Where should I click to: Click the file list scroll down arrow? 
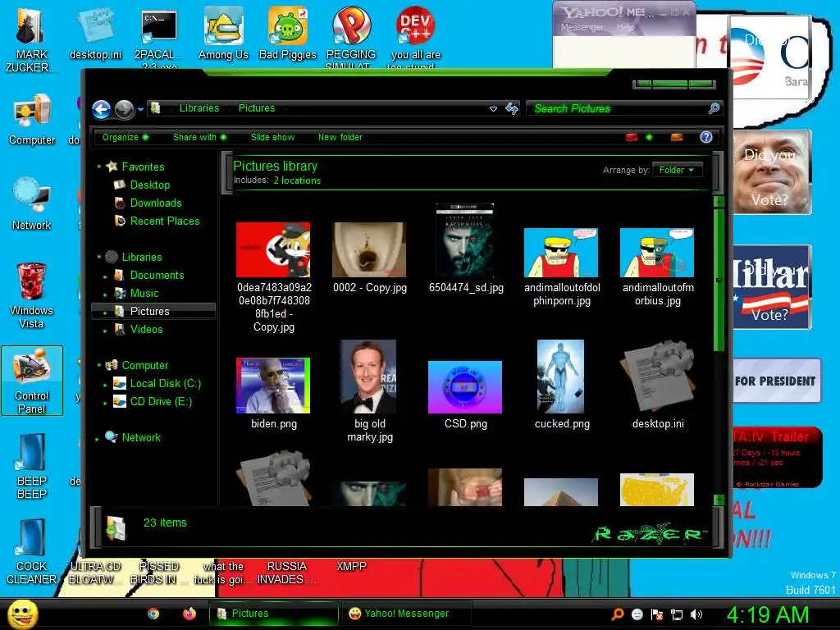click(x=719, y=500)
